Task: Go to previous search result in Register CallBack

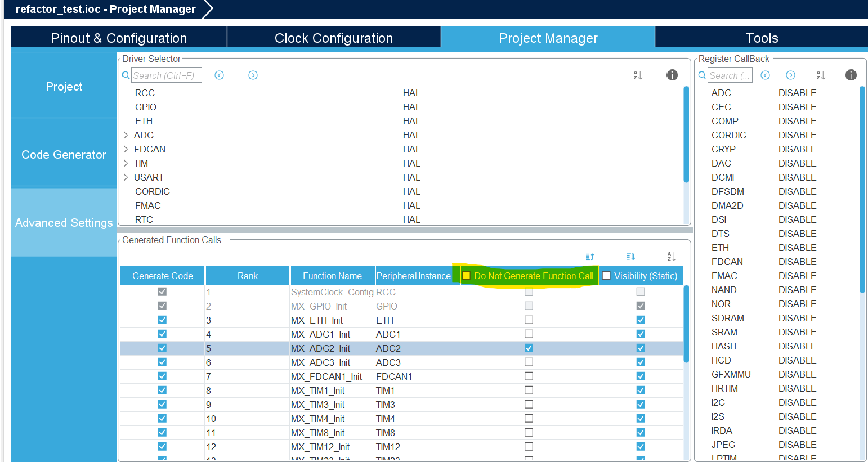Action: coord(766,75)
